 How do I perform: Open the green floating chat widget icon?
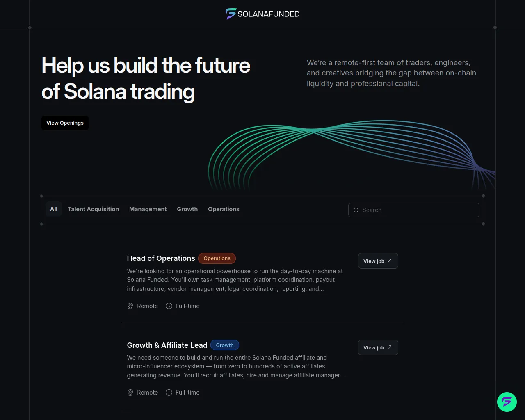(x=507, y=402)
